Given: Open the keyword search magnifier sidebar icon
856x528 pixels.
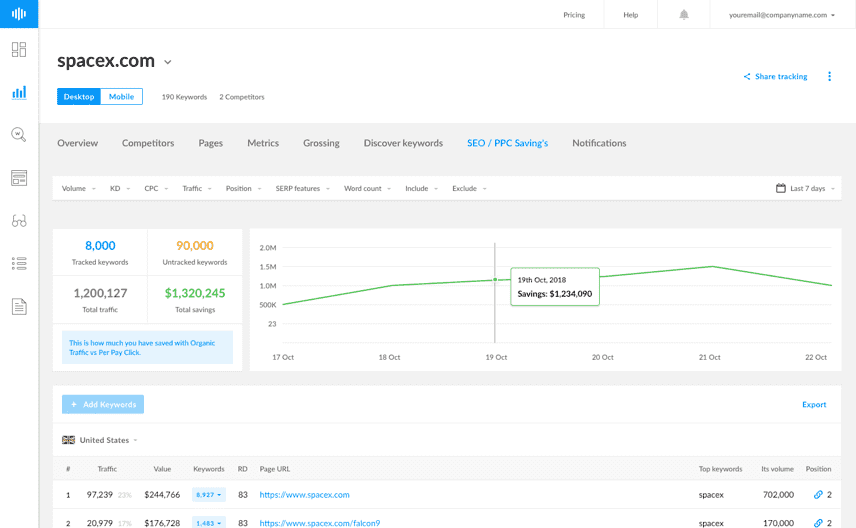Looking at the screenshot, I should (x=19, y=134).
